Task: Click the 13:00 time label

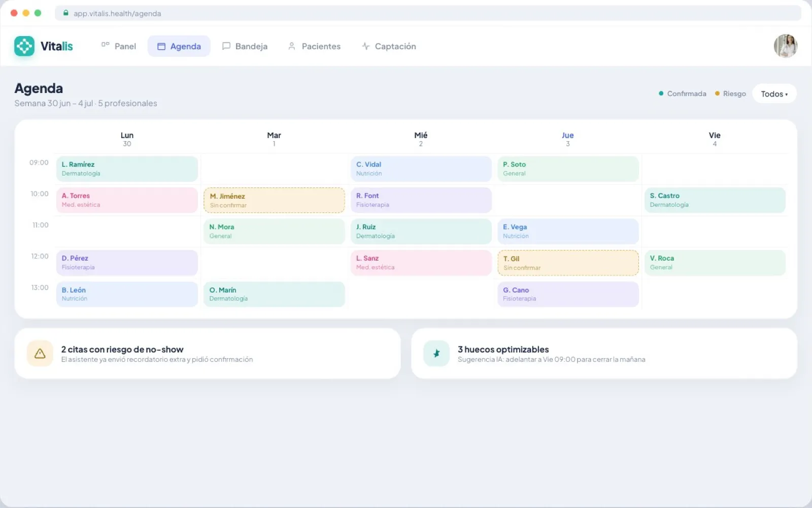Action: click(x=40, y=288)
